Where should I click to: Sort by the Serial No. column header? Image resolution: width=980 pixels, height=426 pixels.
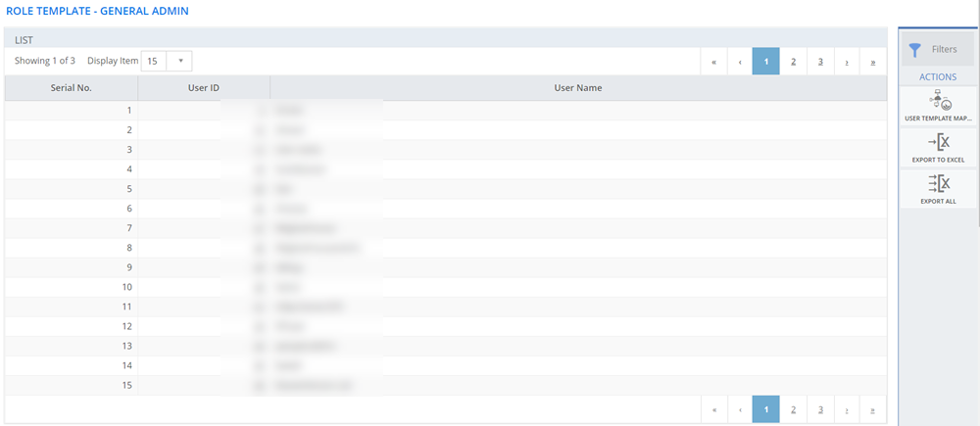click(71, 88)
